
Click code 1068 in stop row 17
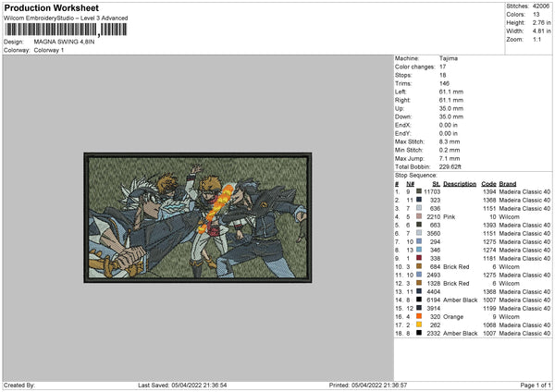click(x=489, y=325)
